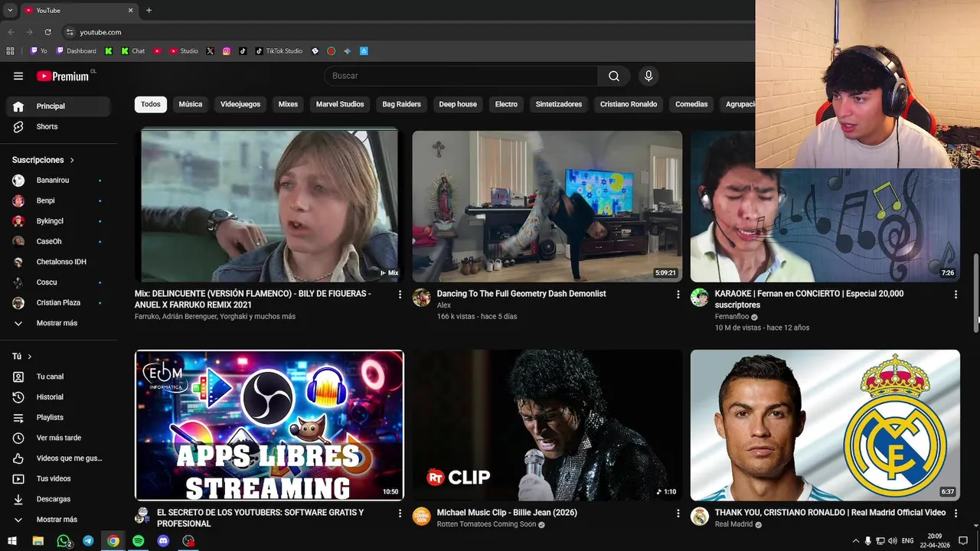The width and height of the screenshot is (980, 551).
Task: Open the YouTube hamburger guide menu
Action: tap(18, 76)
